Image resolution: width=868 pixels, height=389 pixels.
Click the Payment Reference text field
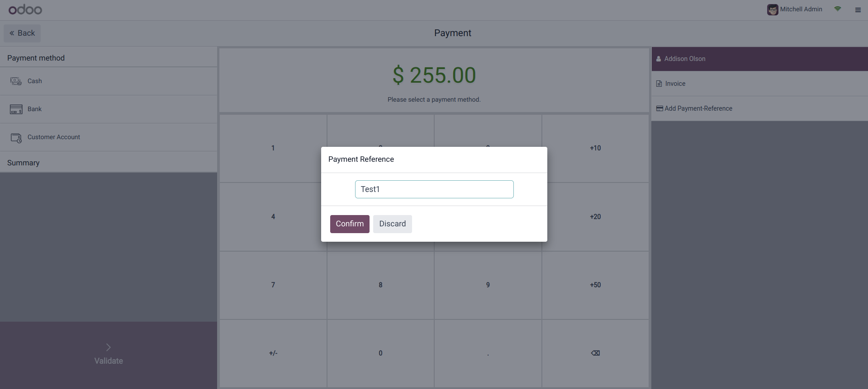point(434,189)
